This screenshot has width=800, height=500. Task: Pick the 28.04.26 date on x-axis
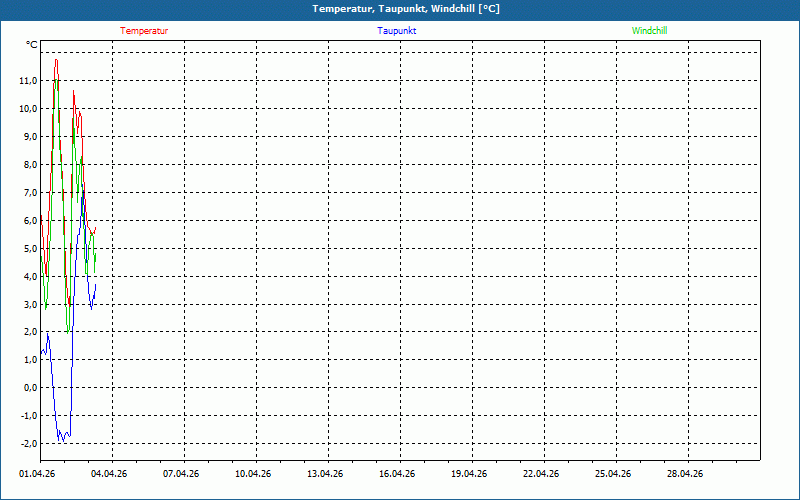coord(686,474)
